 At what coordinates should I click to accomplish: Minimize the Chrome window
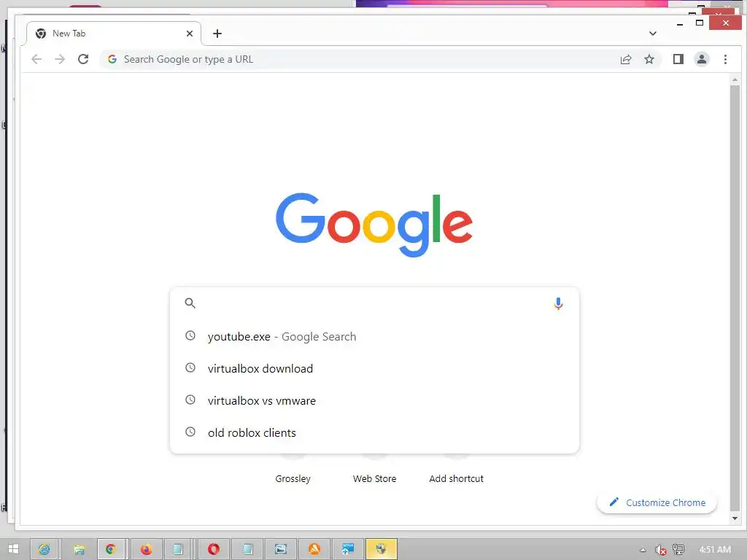pos(680,23)
